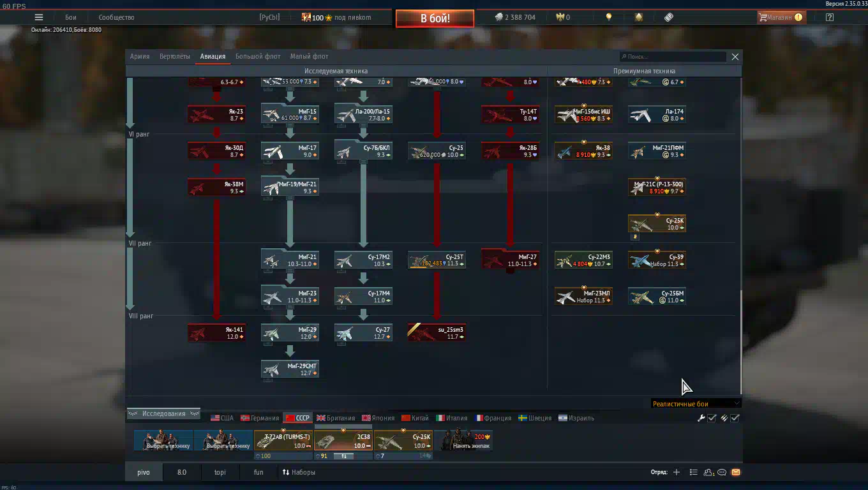This screenshot has height=490, width=868.
Task: Select the Ла-174 premium card
Action: pyautogui.click(x=657, y=115)
